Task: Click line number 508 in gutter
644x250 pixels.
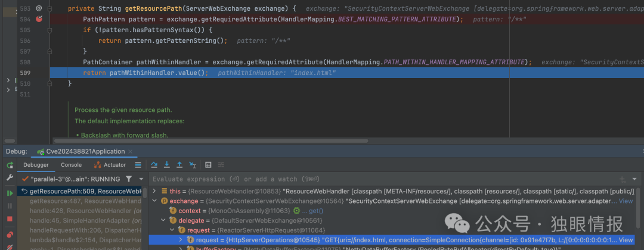Action: (x=24, y=62)
